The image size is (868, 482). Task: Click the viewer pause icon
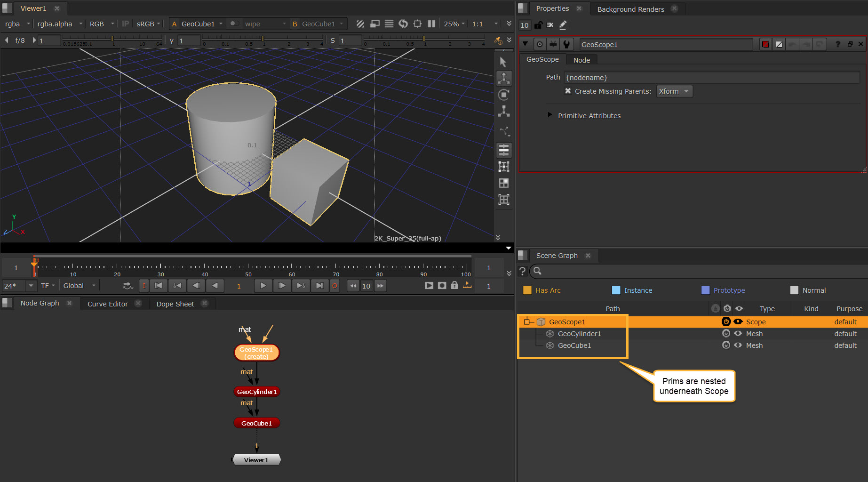pyautogui.click(x=431, y=24)
